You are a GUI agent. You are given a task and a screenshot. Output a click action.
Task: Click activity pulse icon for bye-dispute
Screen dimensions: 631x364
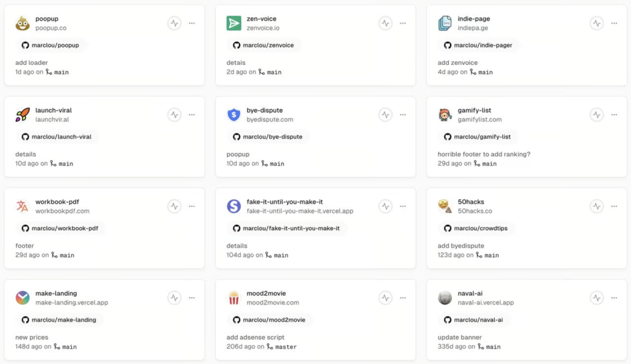386,115
